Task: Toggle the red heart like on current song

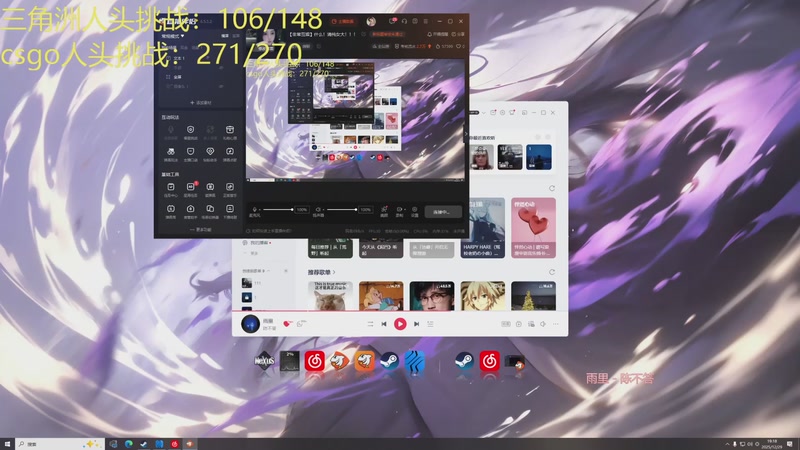Action: point(287,324)
